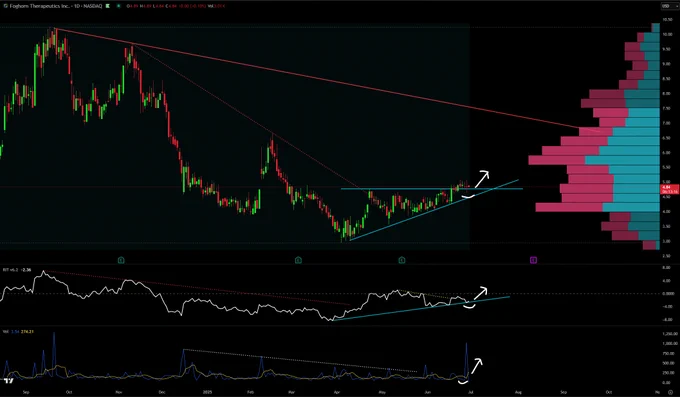Click the green market status icon in header
Screen dimensions: 680x397
118,6
